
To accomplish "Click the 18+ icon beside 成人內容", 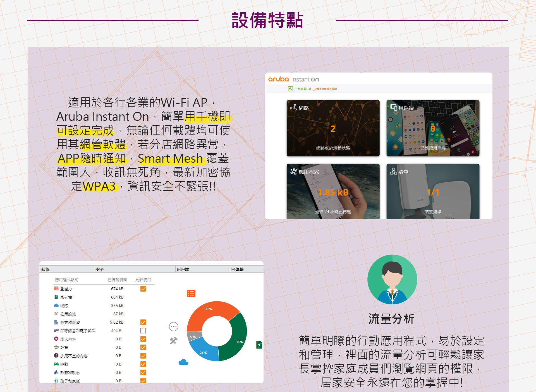I will coord(56,339).
